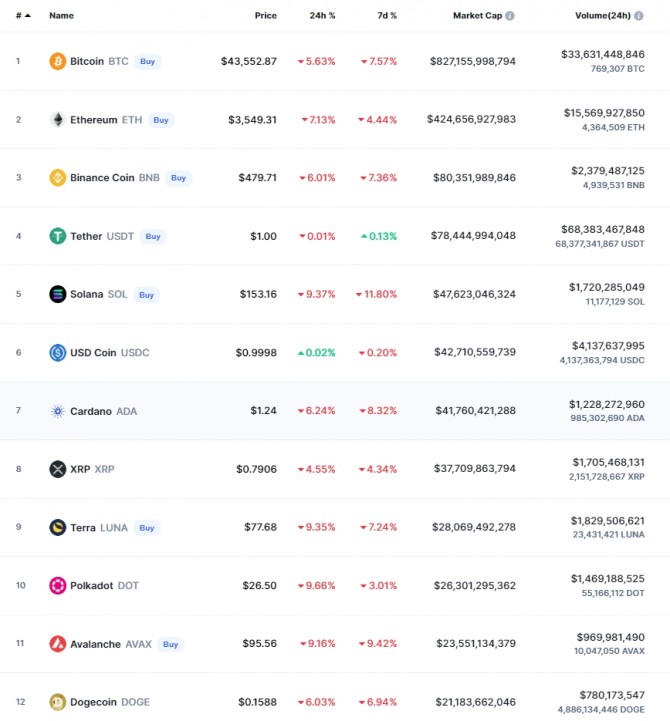Click the Tether green logo icon
The width and height of the screenshot is (670, 721).
57,236
